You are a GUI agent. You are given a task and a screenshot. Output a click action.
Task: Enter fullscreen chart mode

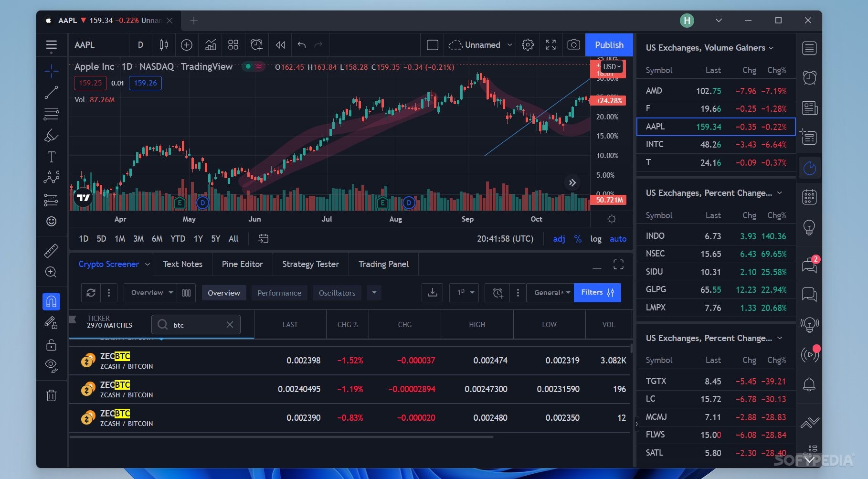550,45
